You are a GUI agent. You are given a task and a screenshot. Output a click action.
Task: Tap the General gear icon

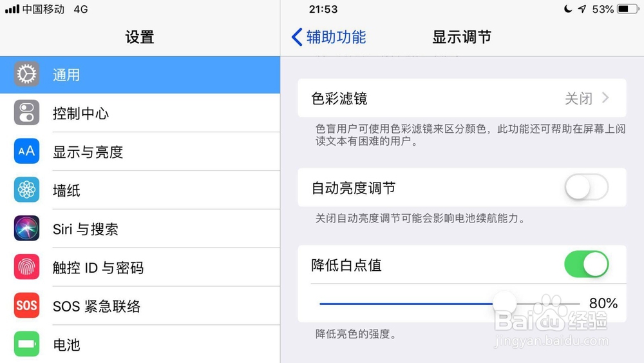click(x=26, y=75)
